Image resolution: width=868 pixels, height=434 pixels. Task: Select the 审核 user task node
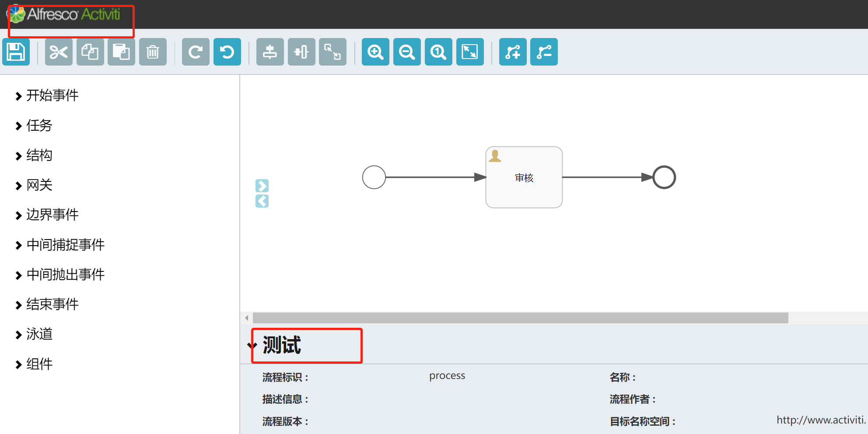point(524,177)
